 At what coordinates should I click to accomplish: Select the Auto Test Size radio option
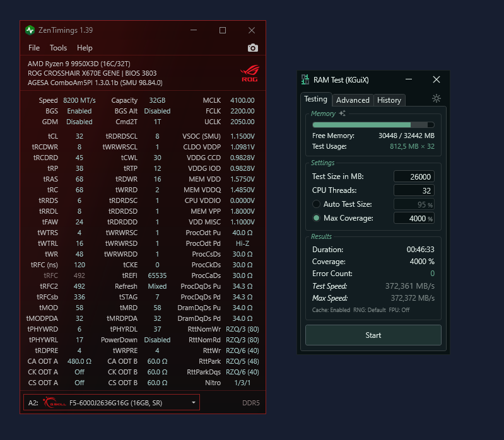point(316,204)
